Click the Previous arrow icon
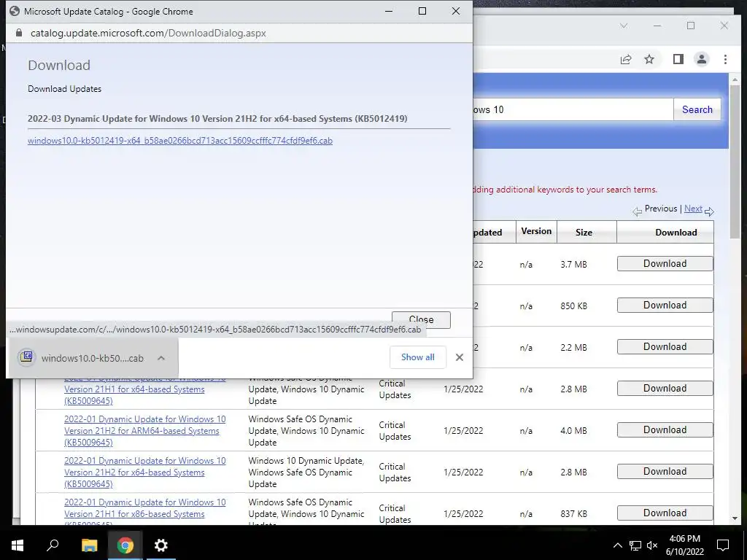Viewport: 747px width, 560px height. point(637,211)
